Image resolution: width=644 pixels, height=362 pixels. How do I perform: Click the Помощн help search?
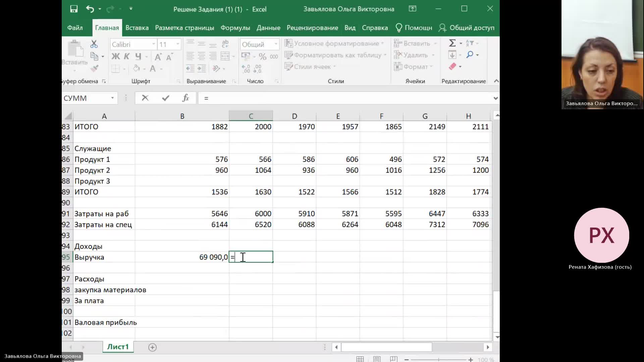coord(414,28)
